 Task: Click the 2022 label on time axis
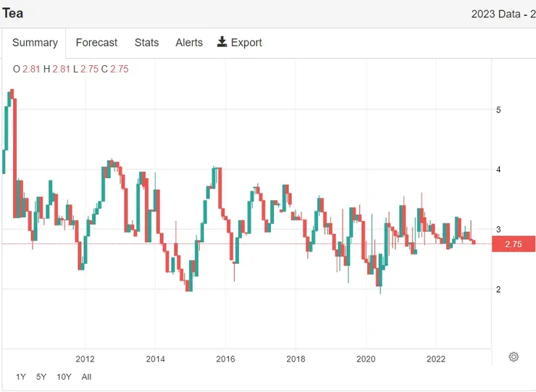point(436,359)
